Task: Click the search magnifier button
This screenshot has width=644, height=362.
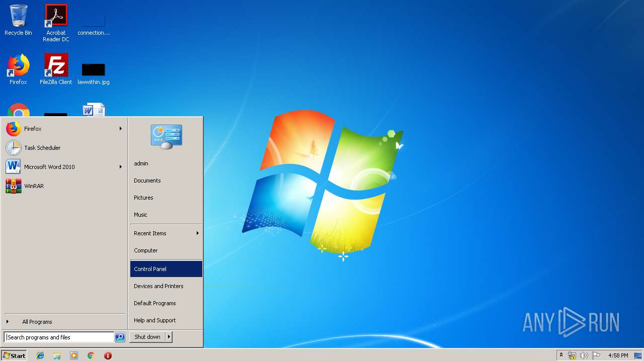Action: tap(120, 337)
